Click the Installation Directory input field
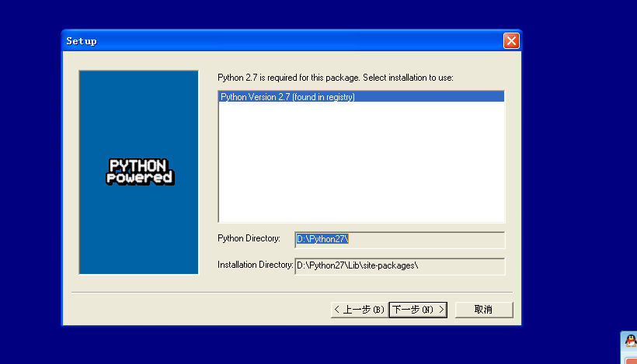This screenshot has height=364, width=637. [400, 265]
